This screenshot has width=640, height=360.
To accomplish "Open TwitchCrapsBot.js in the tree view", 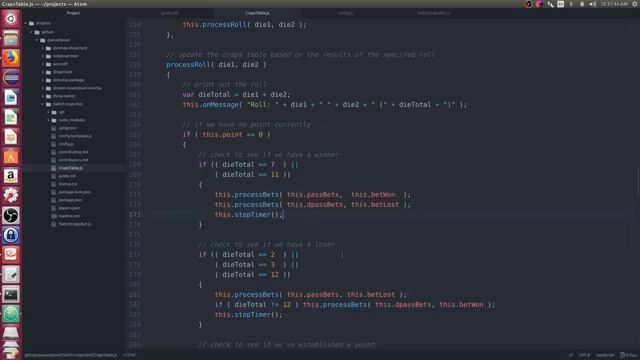I will (x=75, y=224).
